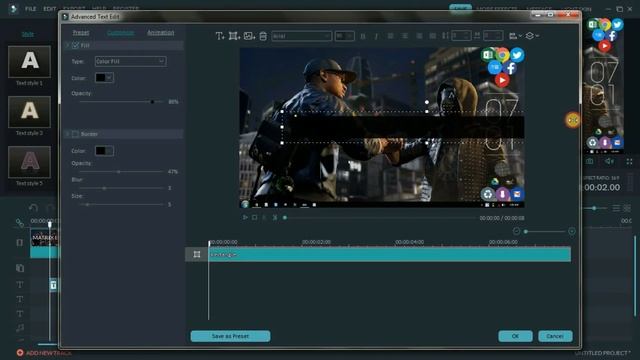The image size is (640, 360).
Task: Click the speaker icon under the main preview
Action: (x=609, y=162)
